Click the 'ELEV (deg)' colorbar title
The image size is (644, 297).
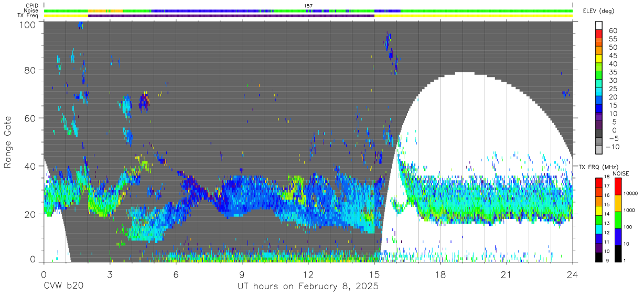point(598,11)
